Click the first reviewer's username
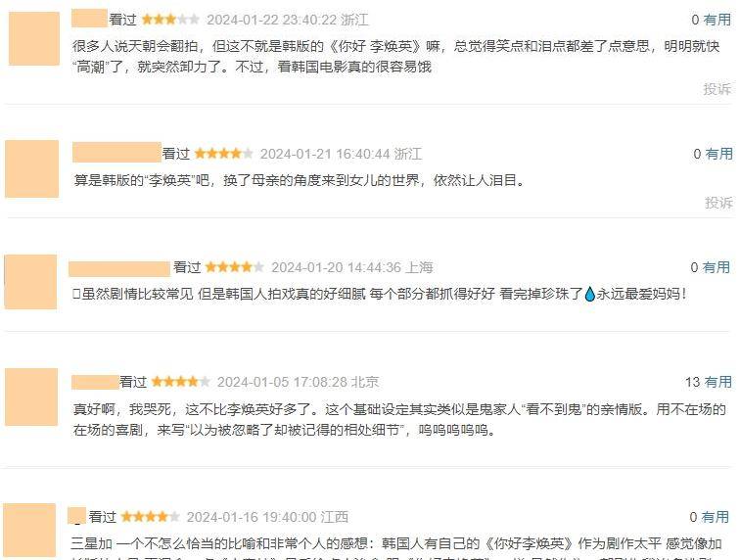The height and width of the screenshot is (560, 740). [89, 19]
